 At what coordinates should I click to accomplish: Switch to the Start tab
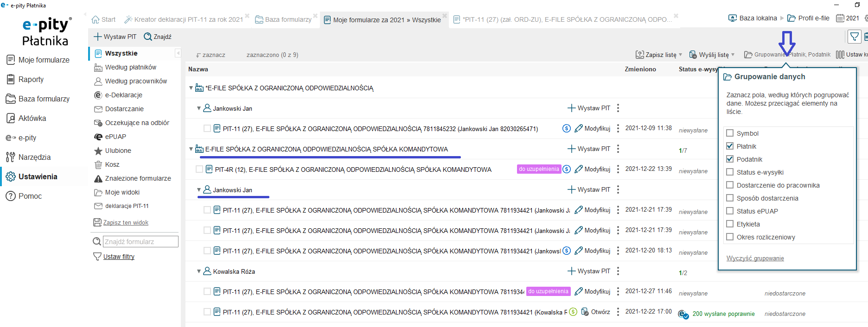click(x=103, y=19)
